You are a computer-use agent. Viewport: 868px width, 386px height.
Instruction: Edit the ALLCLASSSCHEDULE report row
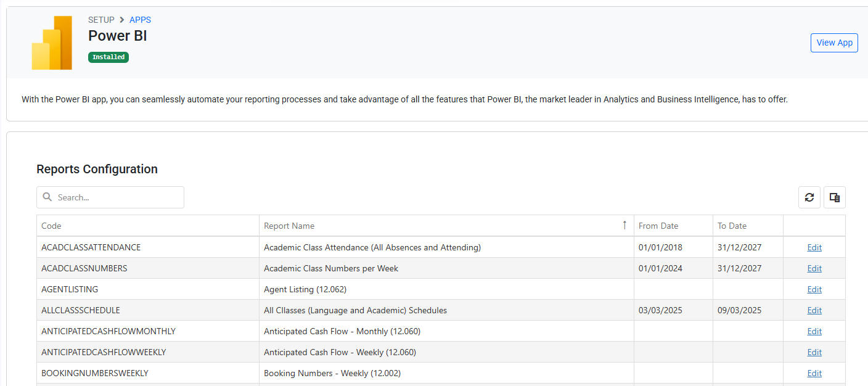tap(814, 310)
